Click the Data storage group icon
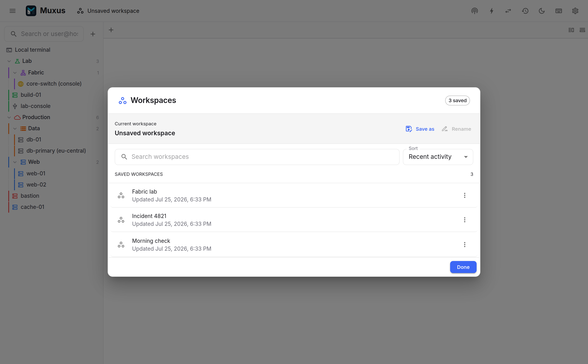The width and height of the screenshot is (588, 364). [23, 129]
